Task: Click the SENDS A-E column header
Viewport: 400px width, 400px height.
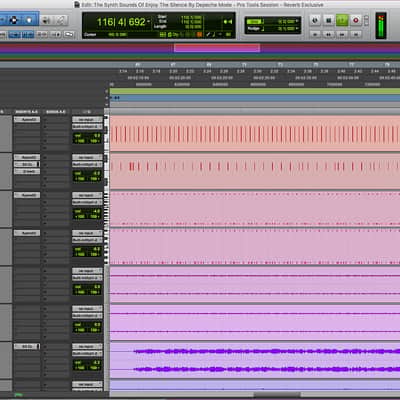Action: click(56, 112)
